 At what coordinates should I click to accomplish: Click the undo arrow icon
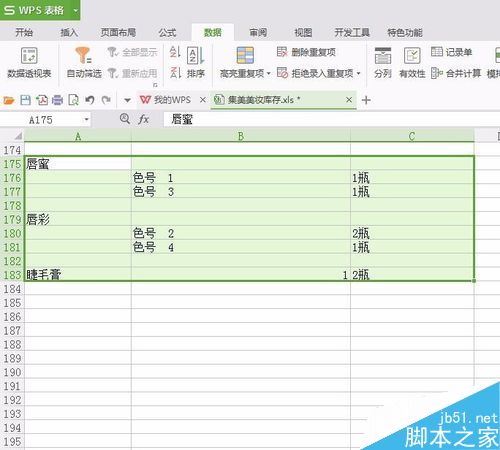coord(89,100)
